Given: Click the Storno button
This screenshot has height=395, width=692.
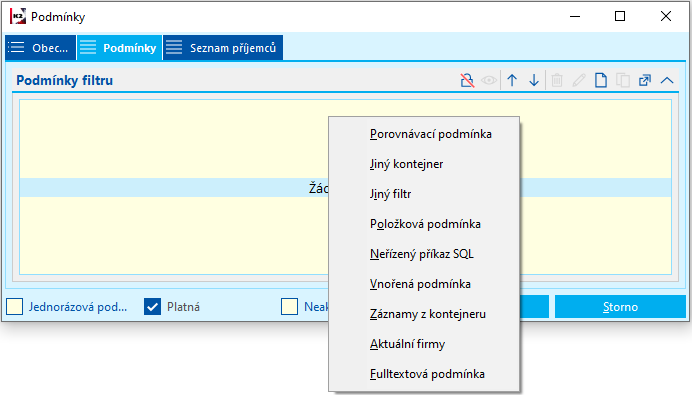Looking at the screenshot, I should pyautogui.click(x=620, y=307).
